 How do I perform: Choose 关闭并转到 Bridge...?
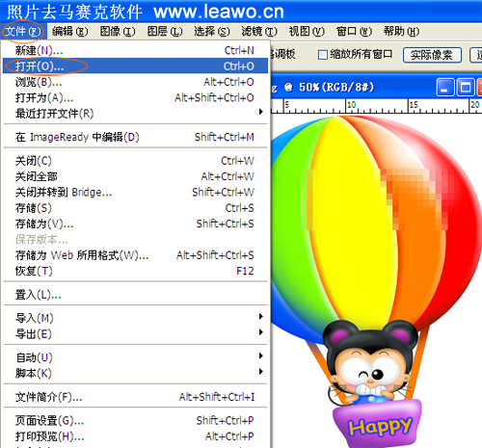click(x=135, y=192)
